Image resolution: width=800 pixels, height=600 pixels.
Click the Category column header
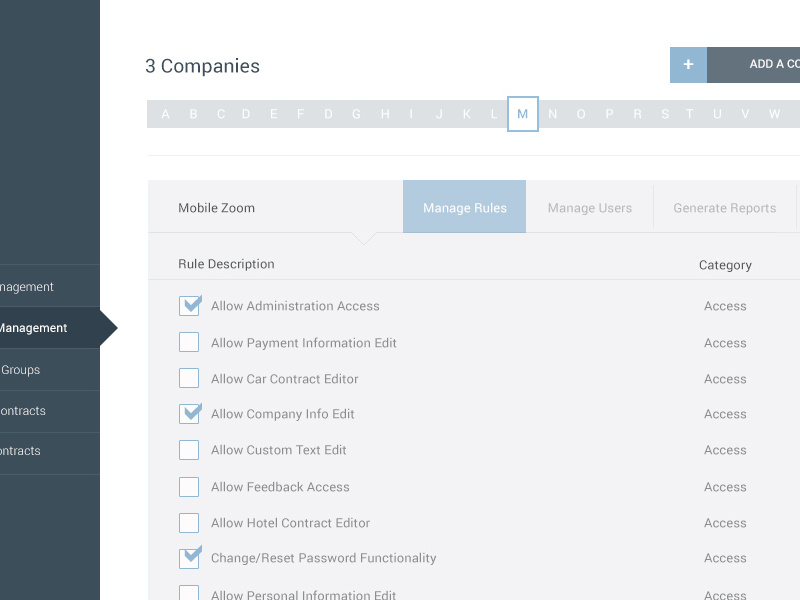click(725, 264)
